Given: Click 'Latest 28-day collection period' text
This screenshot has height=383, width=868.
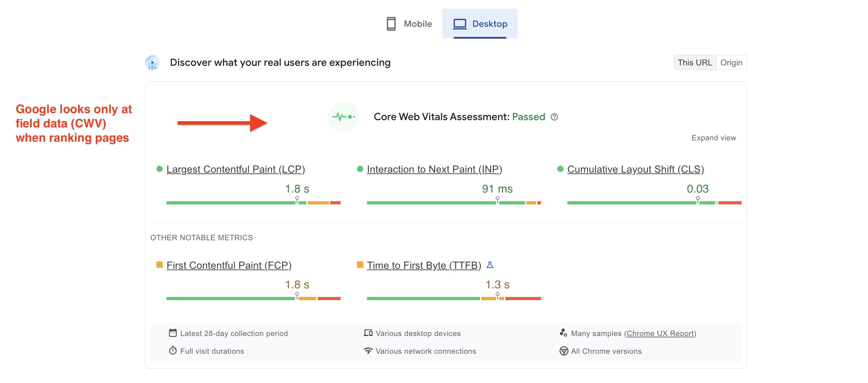Looking at the screenshot, I should point(234,334).
